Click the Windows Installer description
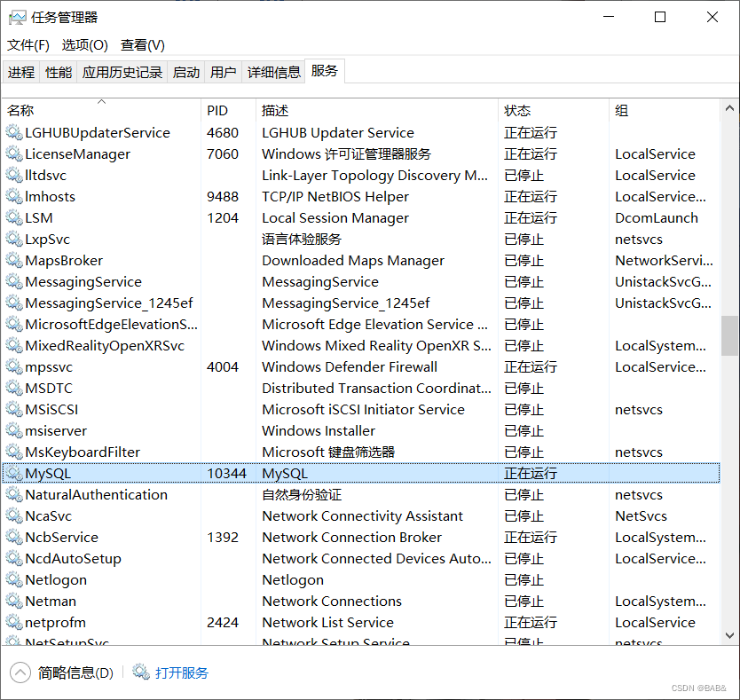Image resolution: width=740 pixels, height=700 pixels. (x=319, y=430)
